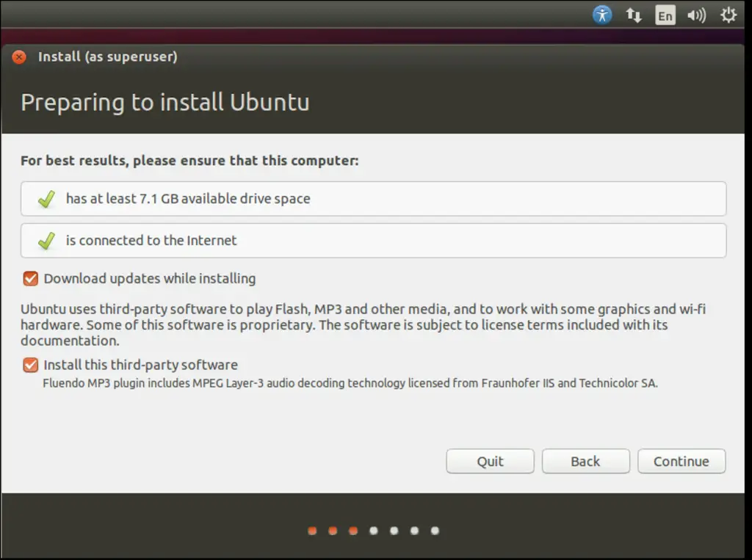This screenshot has width=752, height=560.
Task: Open the sound volume indicator
Action: point(696,15)
